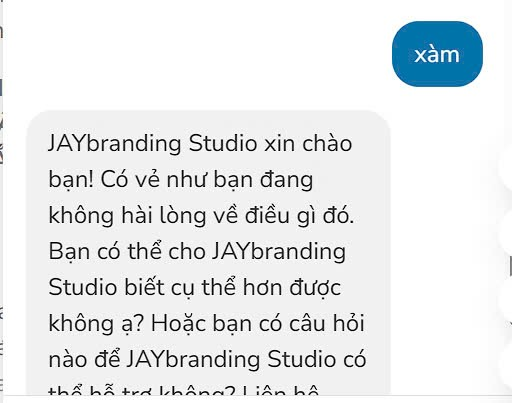The width and height of the screenshot is (512, 403).
Task: Click the partially visible 'Liên hệ' text
Action: pos(281,390)
